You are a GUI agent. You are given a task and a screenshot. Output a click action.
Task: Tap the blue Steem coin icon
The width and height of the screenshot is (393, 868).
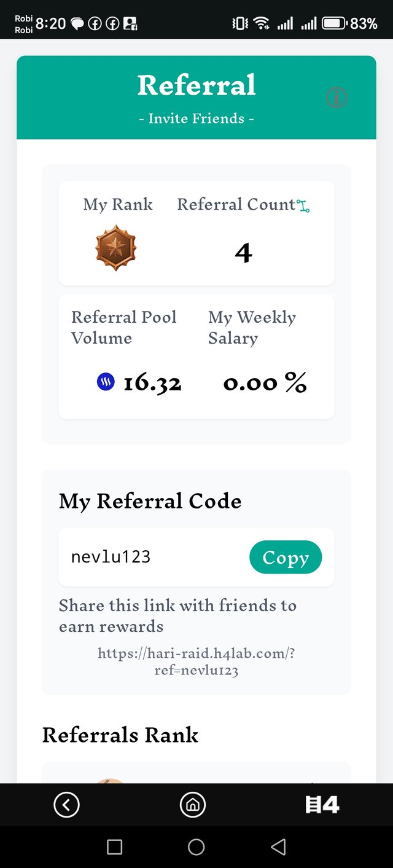(106, 383)
